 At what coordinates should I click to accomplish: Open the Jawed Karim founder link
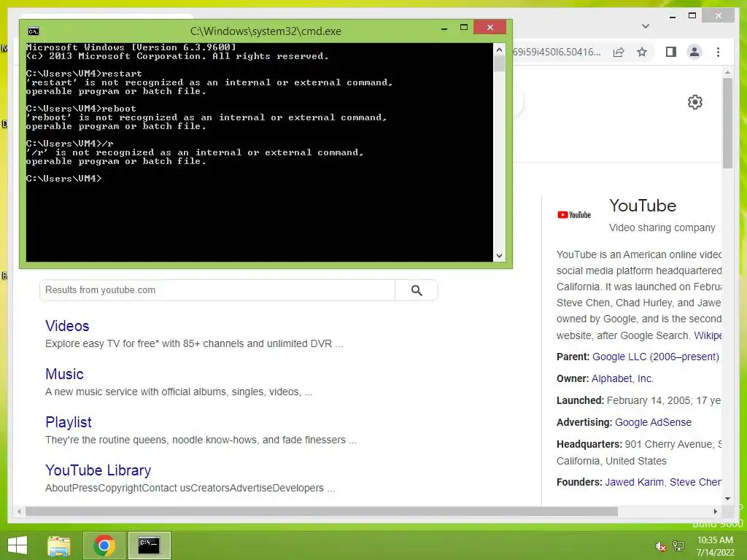coord(634,483)
